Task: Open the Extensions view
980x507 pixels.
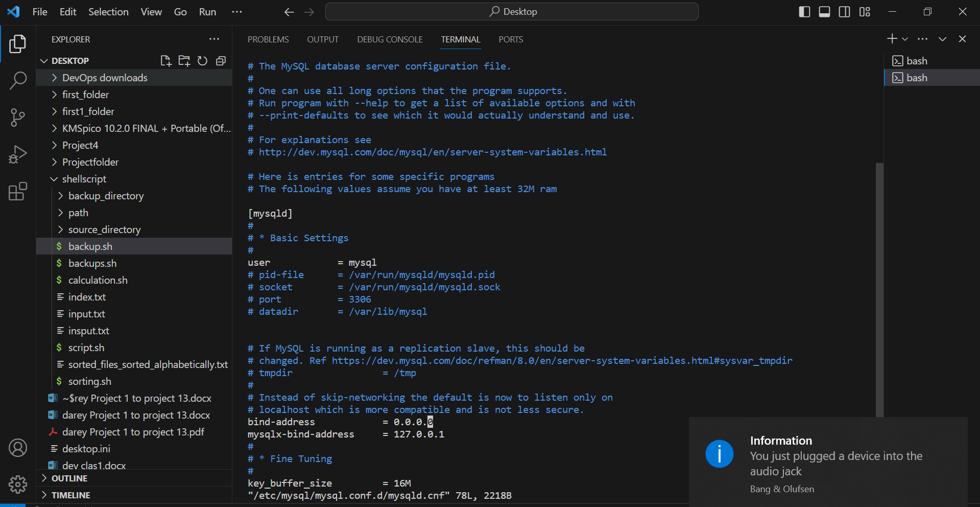Action: (18, 191)
